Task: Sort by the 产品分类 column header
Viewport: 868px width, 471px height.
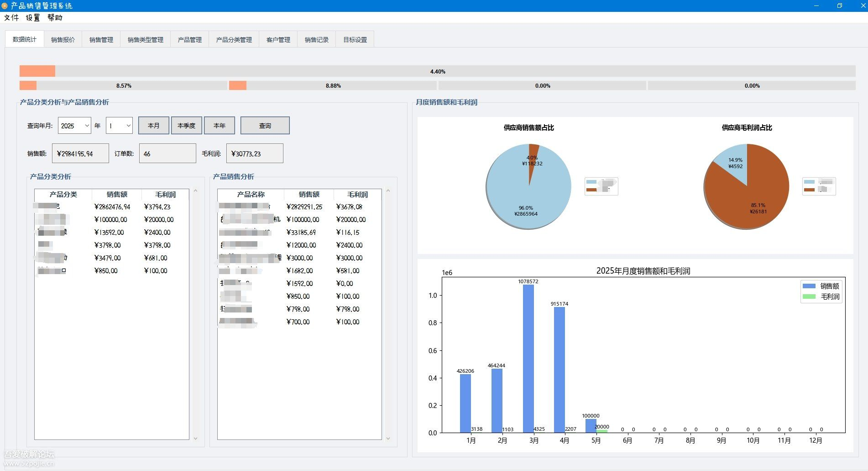Action: [x=63, y=195]
